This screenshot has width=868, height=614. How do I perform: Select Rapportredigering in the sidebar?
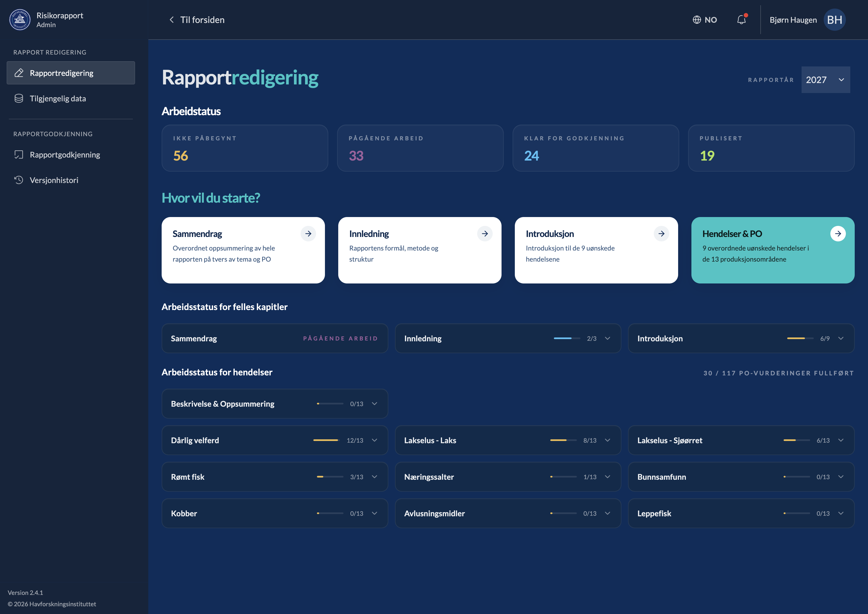pos(71,73)
